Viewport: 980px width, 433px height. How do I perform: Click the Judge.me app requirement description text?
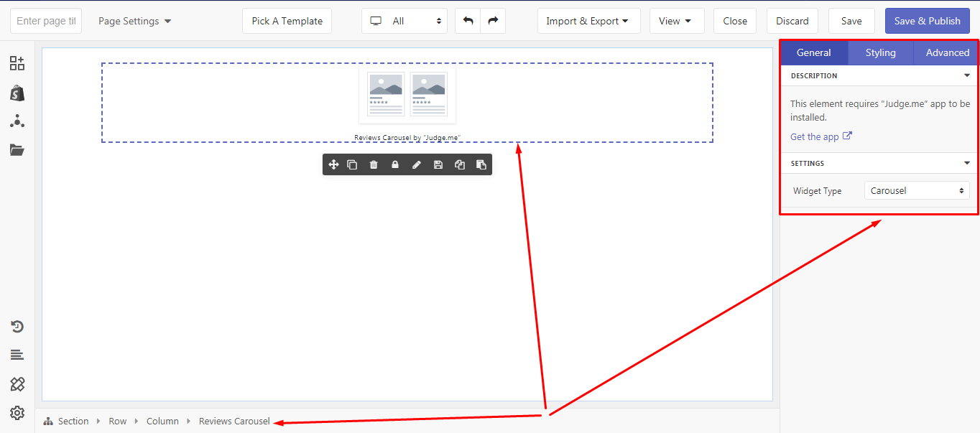880,111
